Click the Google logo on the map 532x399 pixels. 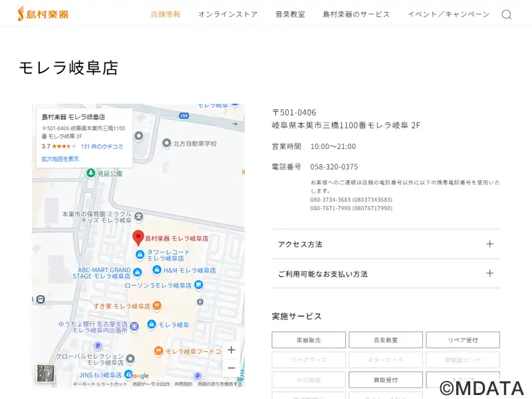point(139,375)
